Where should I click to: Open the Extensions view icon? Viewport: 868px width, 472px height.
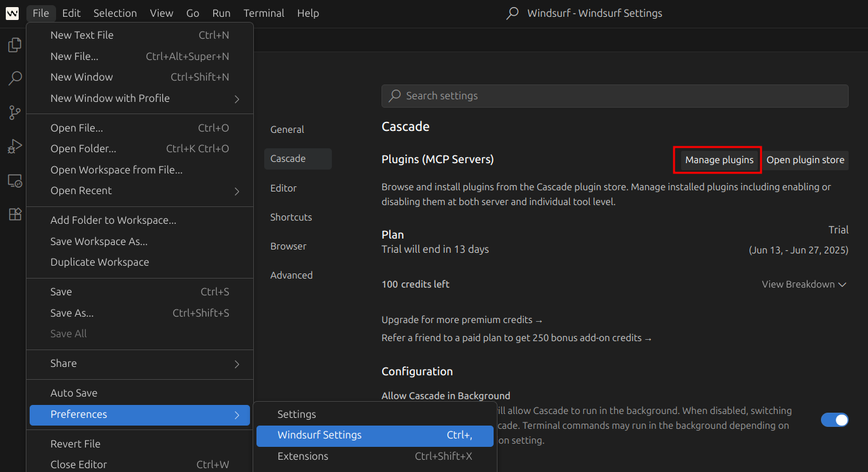(14, 215)
